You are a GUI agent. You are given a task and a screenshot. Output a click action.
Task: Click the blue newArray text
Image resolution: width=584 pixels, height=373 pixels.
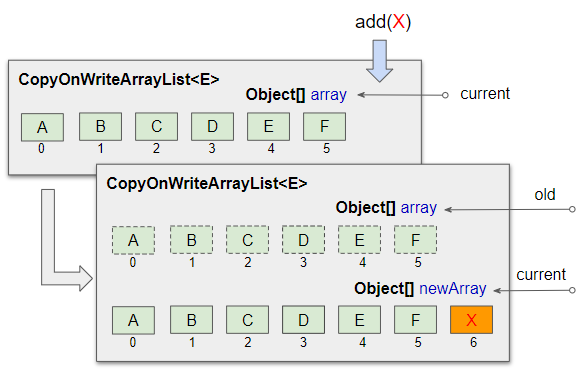click(453, 288)
